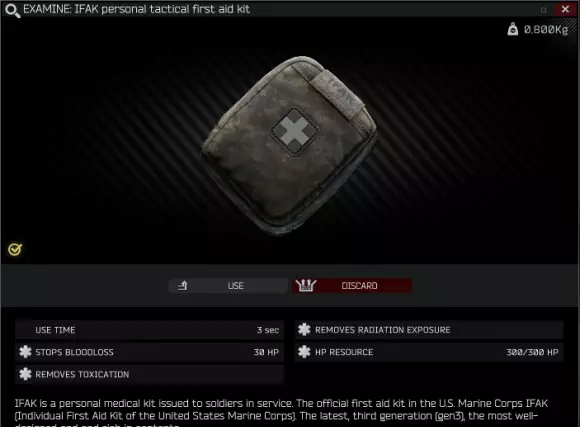Image resolution: width=580 pixels, height=427 pixels.
Task: Select the Stops Bloodloss 30 HP row
Action: [149, 352]
